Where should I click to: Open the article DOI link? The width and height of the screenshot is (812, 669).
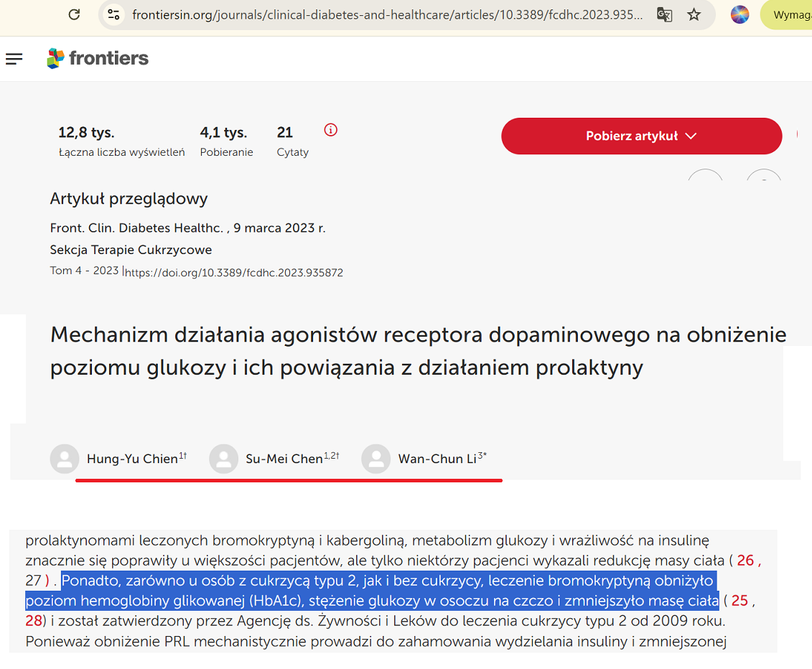234,273
